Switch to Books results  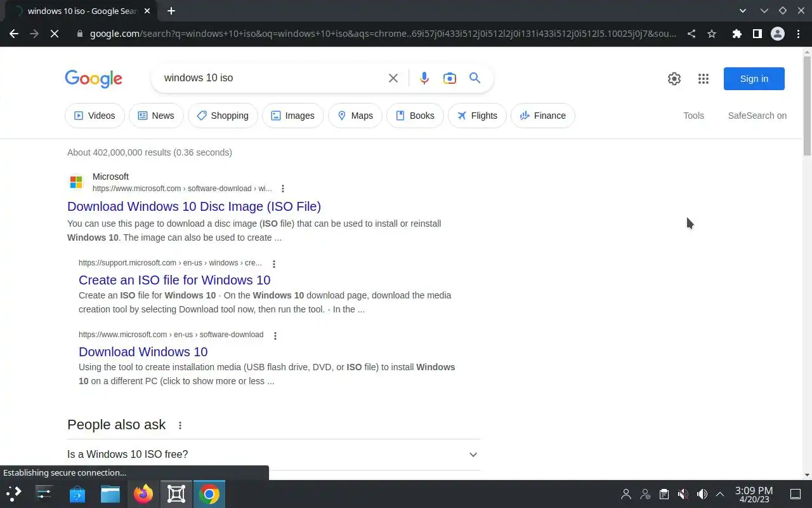(415, 116)
